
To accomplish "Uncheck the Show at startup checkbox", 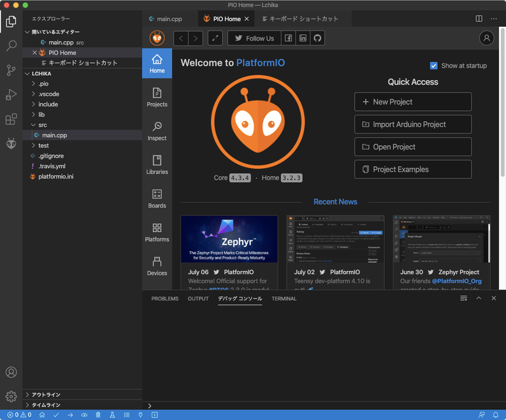I will pos(434,66).
